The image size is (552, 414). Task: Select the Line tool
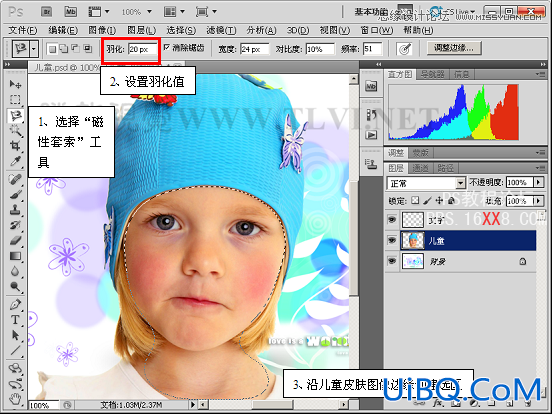pos(15,351)
